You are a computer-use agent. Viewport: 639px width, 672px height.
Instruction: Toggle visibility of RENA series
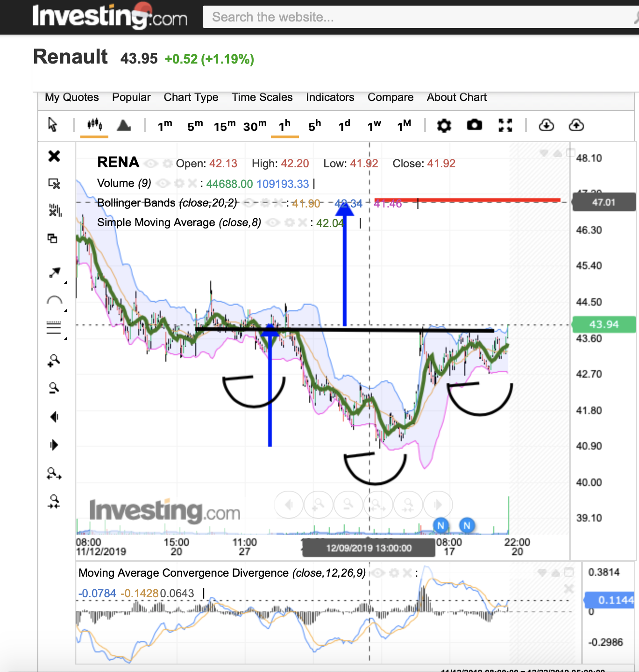coord(150,164)
